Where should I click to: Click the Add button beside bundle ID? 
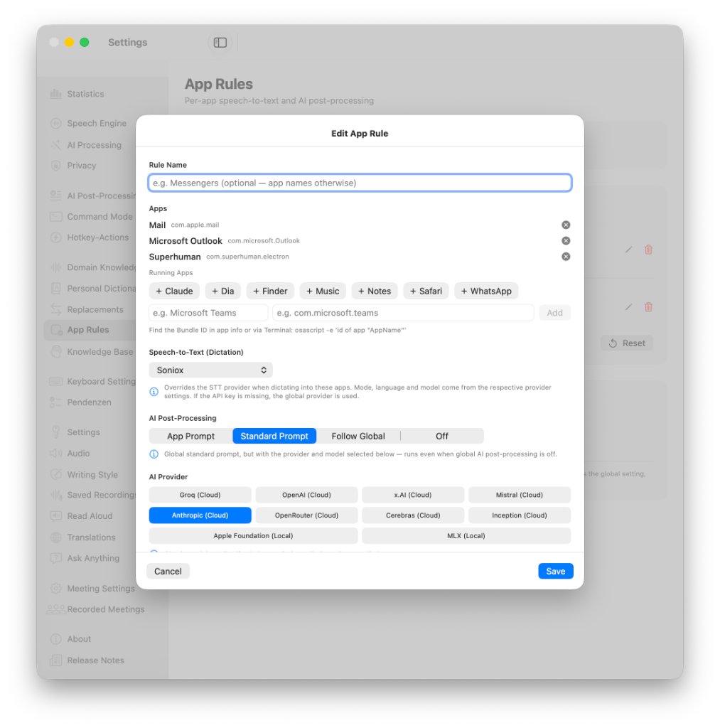click(554, 313)
